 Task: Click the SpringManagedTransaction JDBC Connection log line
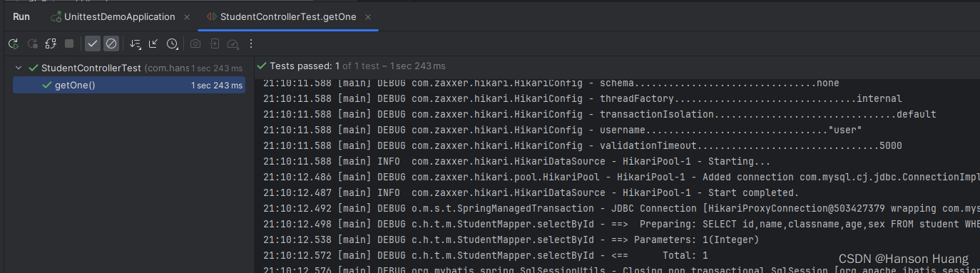621,208
